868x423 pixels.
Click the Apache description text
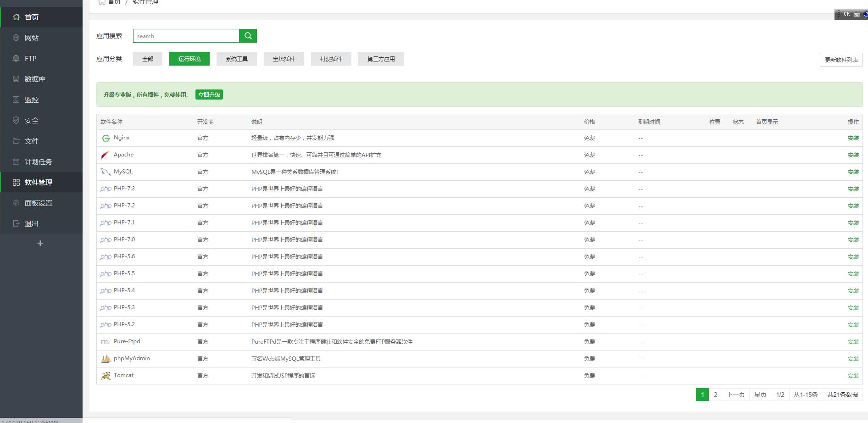(x=316, y=155)
